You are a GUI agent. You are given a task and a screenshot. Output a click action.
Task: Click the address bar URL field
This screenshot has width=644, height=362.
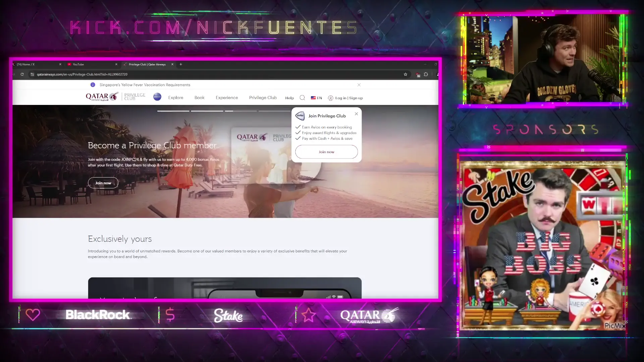coord(134,74)
